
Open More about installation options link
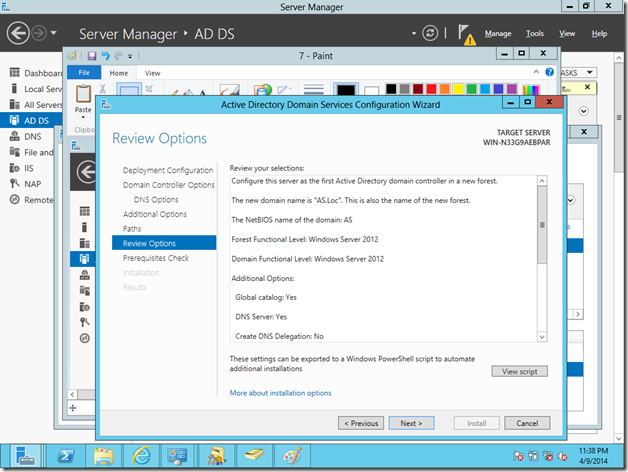click(x=280, y=393)
